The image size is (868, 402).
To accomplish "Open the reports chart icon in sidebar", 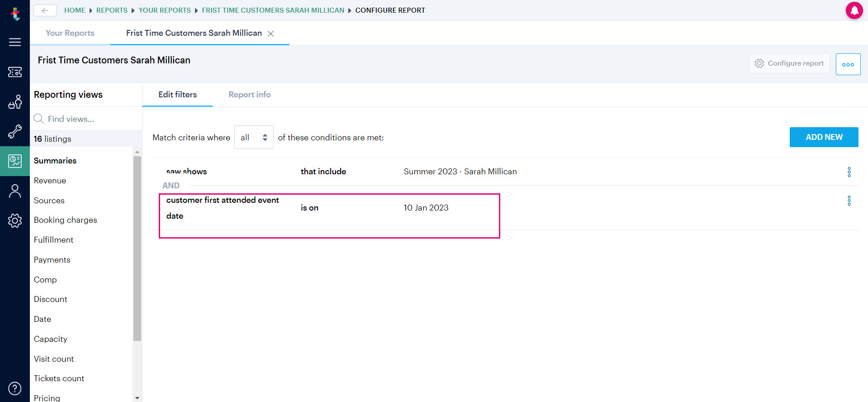I will [15, 161].
